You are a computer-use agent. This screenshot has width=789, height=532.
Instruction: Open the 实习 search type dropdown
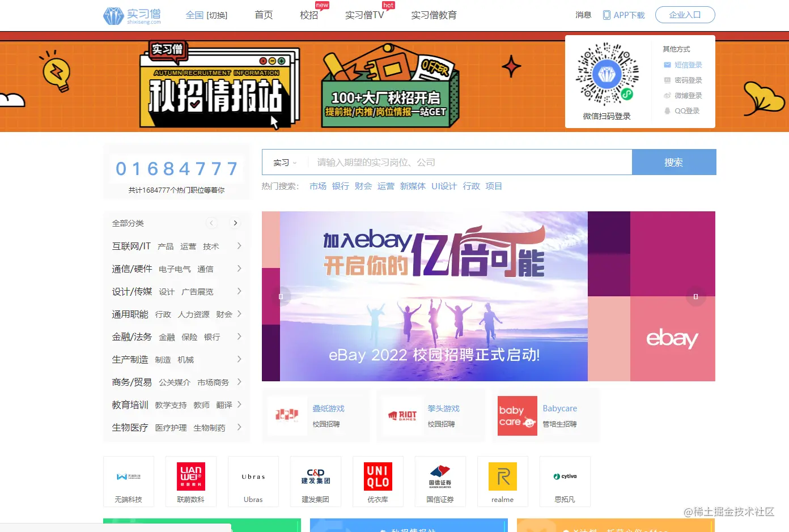pos(285,163)
